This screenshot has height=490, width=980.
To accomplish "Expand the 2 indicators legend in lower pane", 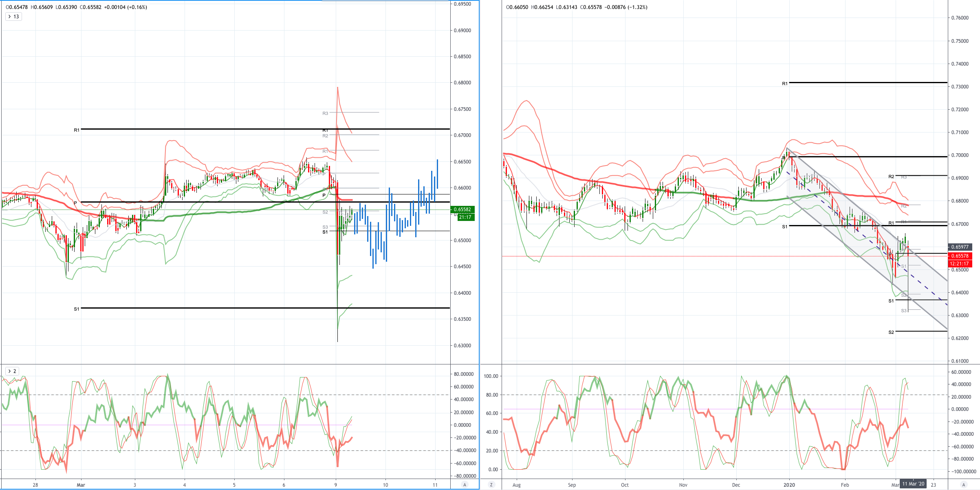I will tap(12, 371).
